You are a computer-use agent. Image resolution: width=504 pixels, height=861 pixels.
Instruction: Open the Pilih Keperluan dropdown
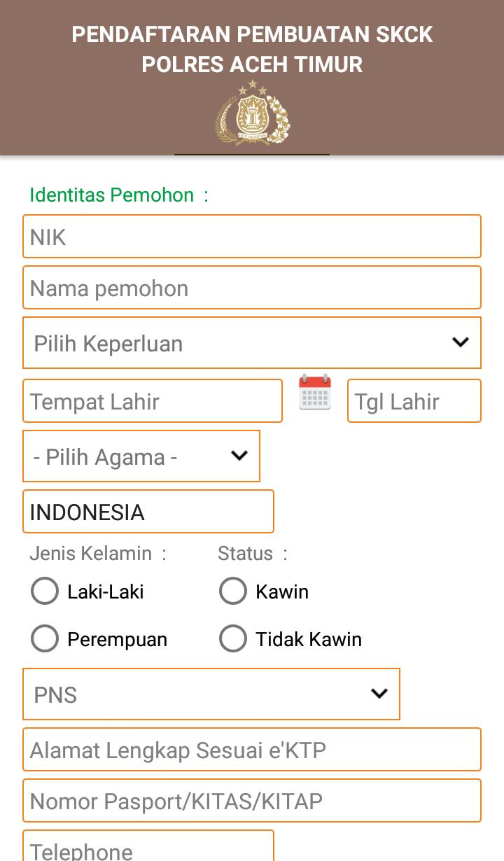[252, 342]
